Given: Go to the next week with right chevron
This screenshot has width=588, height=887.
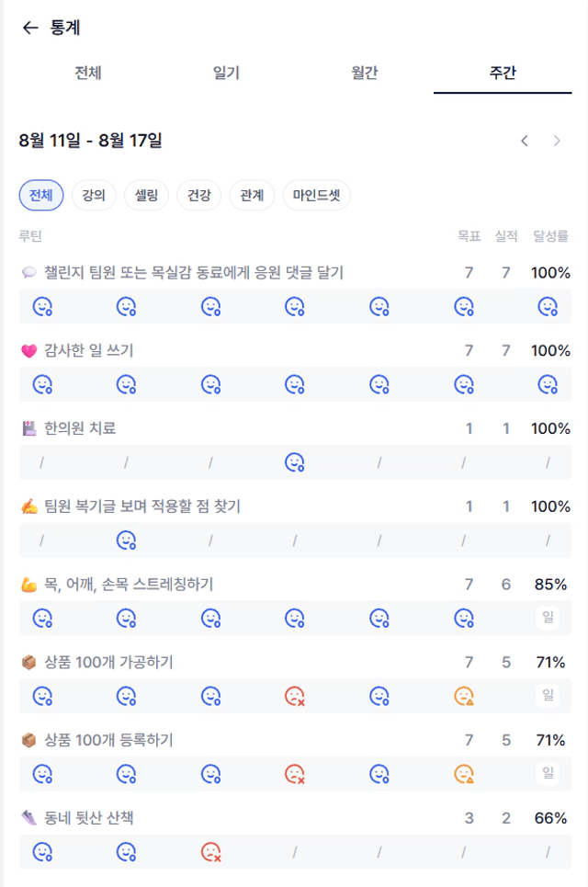Looking at the screenshot, I should [x=557, y=141].
